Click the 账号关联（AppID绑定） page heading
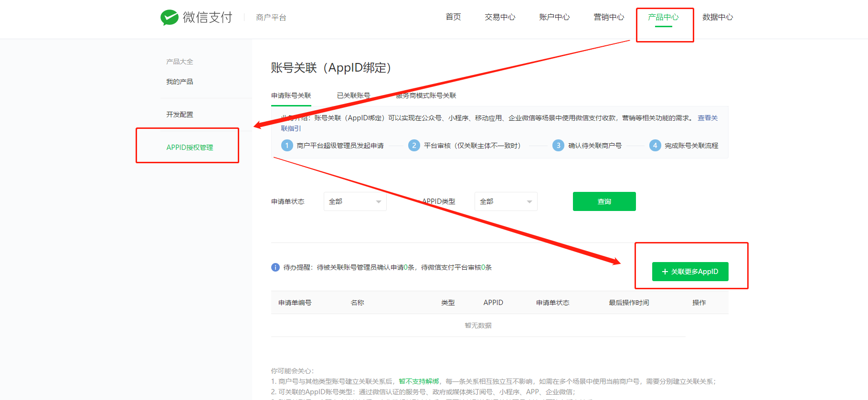 pyautogui.click(x=331, y=68)
